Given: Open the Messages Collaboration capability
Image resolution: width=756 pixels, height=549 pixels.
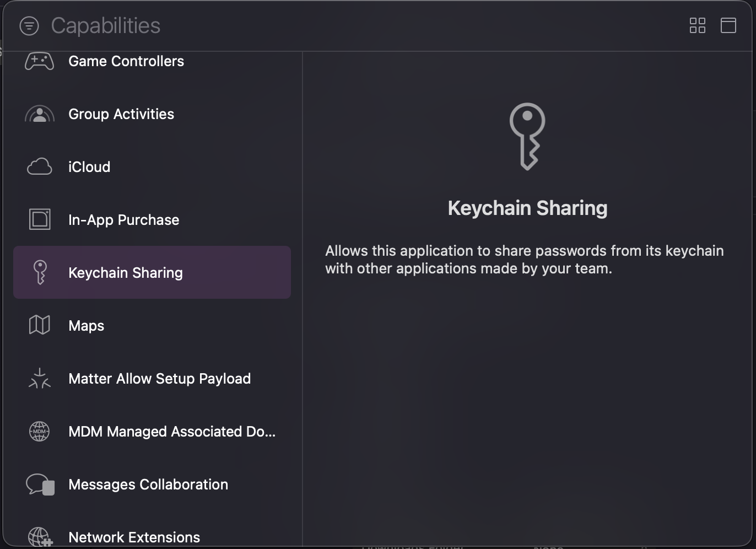Looking at the screenshot, I should (148, 485).
